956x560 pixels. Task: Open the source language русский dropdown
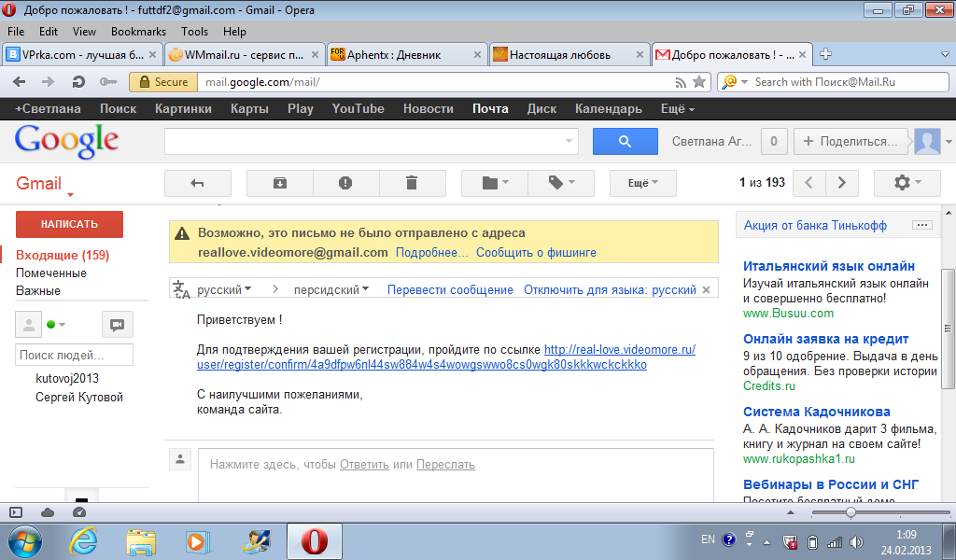[224, 290]
